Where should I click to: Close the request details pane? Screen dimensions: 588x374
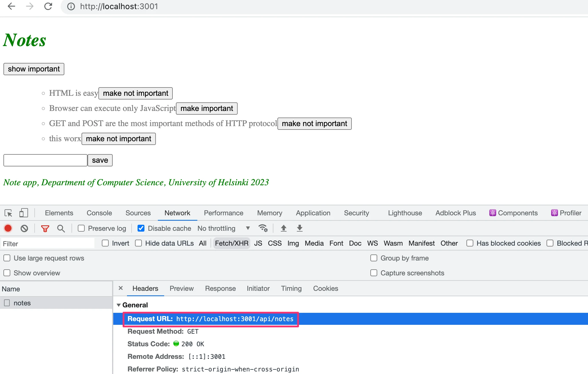pyautogui.click(x=121, y=288)
